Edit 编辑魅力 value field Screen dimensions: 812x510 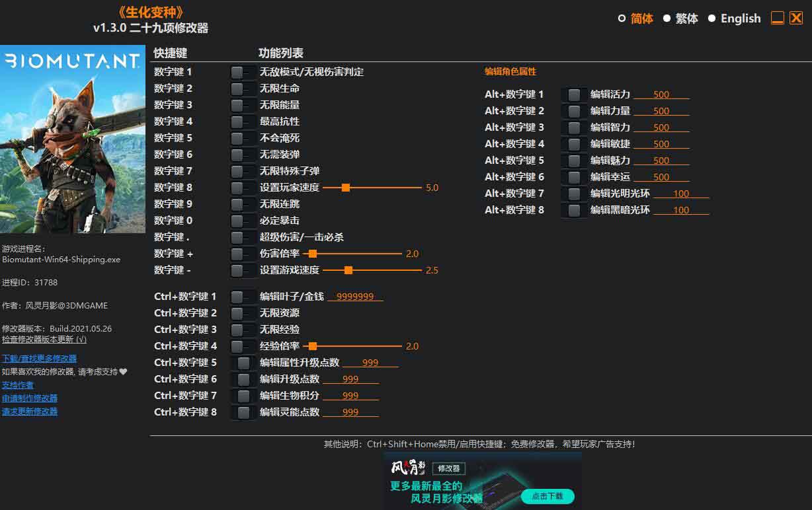click(661, 161)
